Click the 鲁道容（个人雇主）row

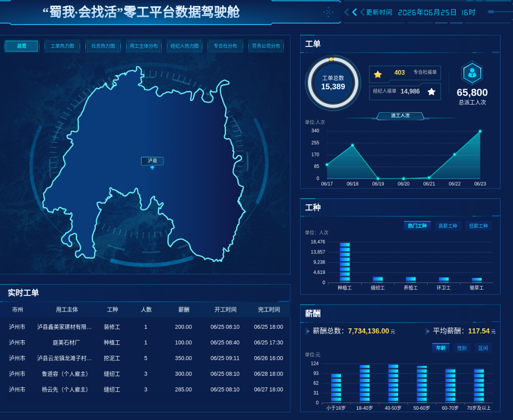(x=145, y=374)
